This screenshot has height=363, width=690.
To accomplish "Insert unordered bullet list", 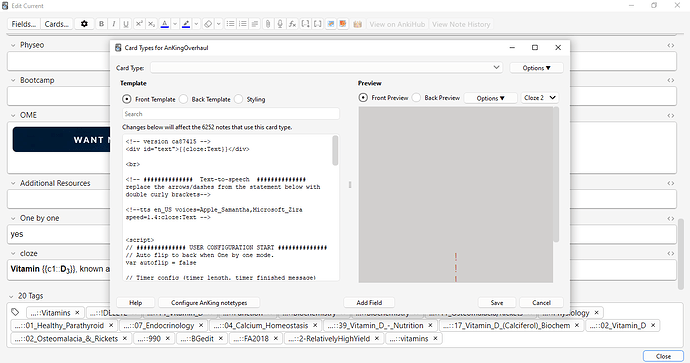I will point(230,24).
